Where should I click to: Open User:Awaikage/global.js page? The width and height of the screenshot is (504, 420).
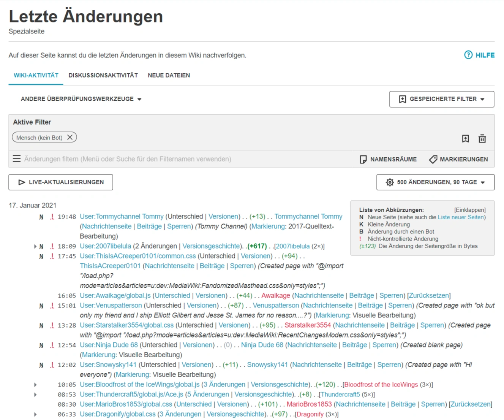click(115, 295)
